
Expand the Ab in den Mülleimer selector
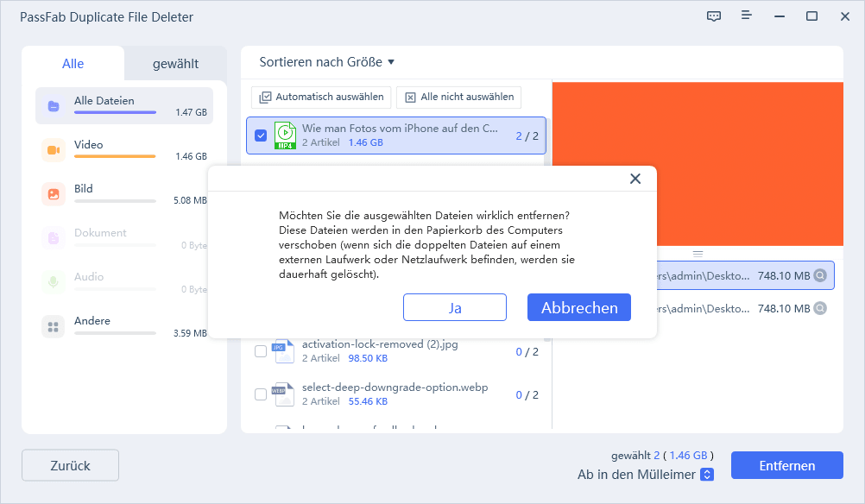(707, 475)
